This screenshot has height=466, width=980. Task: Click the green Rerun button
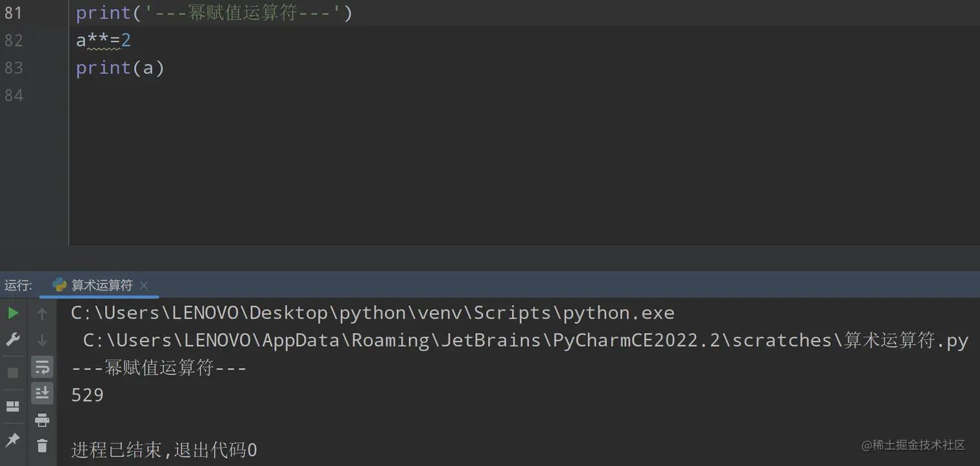[13, 314]
